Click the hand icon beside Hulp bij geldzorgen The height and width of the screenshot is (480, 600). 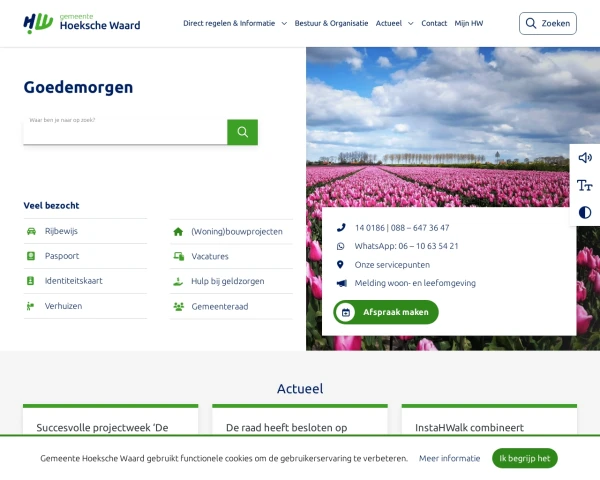pyautogui.click(x=178, y=282)
